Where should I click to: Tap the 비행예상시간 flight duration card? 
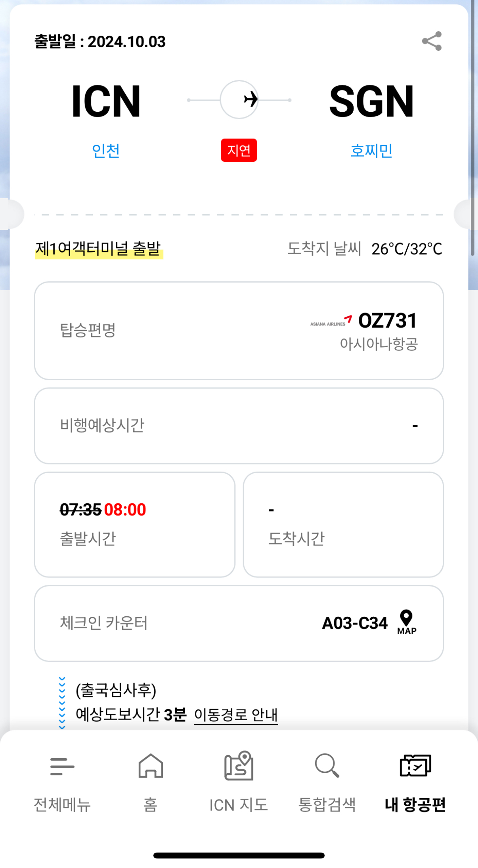239,426
